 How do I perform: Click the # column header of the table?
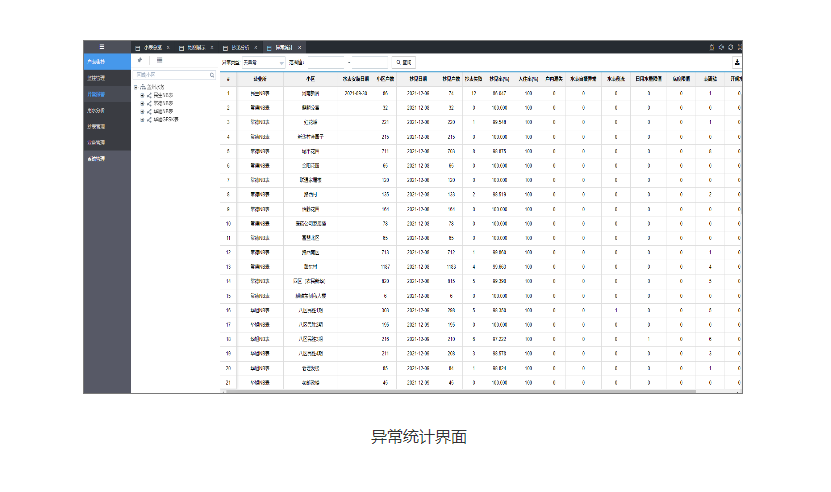[x=228, y=79]
